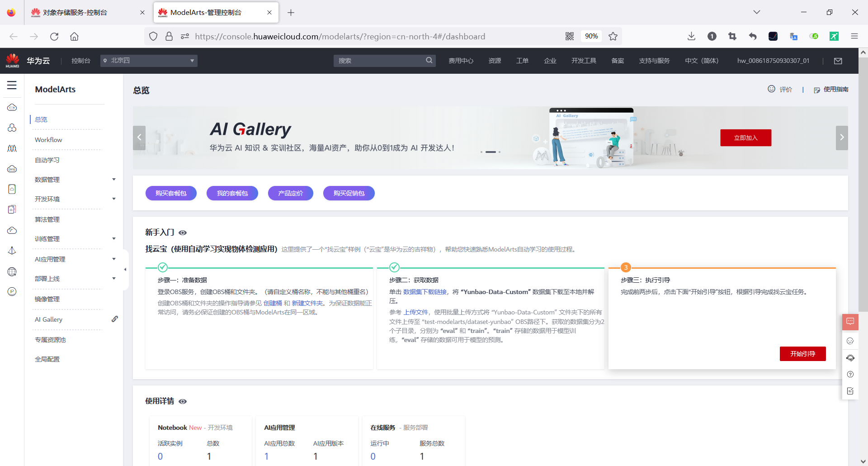Open the Firefox downloads panel
This screenshot has height=466, width=868.
(691, 36)
